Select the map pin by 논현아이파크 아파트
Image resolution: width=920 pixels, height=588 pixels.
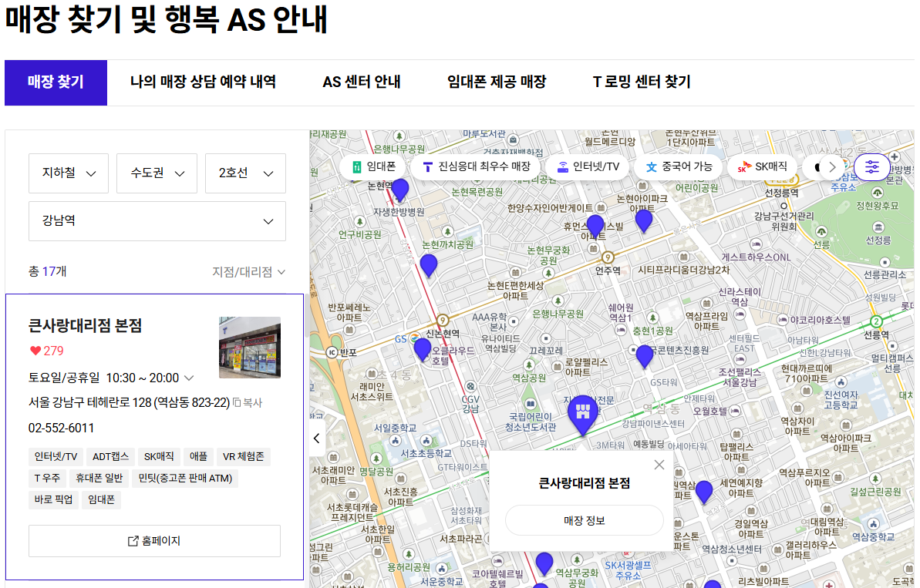point(644,220)
